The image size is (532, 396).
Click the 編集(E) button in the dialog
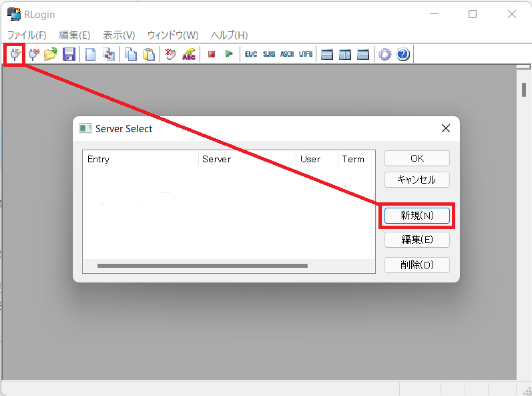(417, 240)
